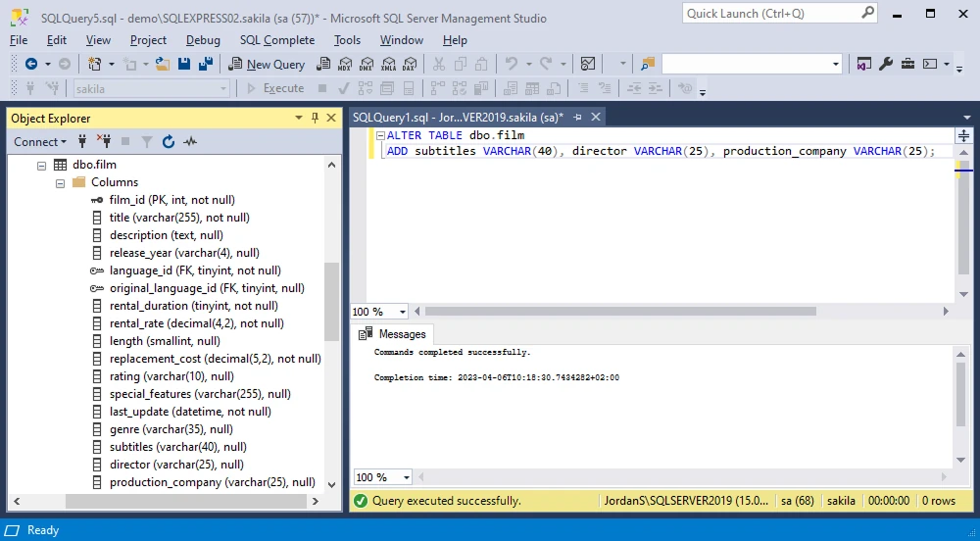This screenshot has height=541, width=980.
Task: Open the Project menu
Action: tap(148, 40)
